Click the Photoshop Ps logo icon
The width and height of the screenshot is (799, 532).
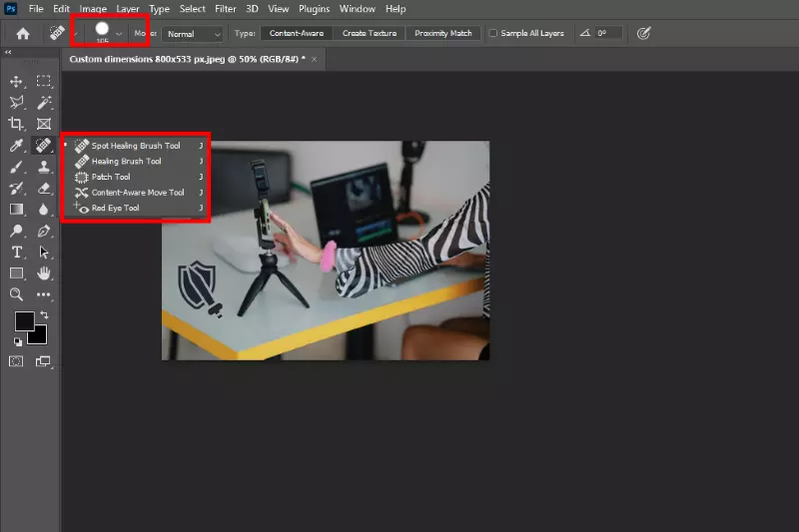(11, 9)
